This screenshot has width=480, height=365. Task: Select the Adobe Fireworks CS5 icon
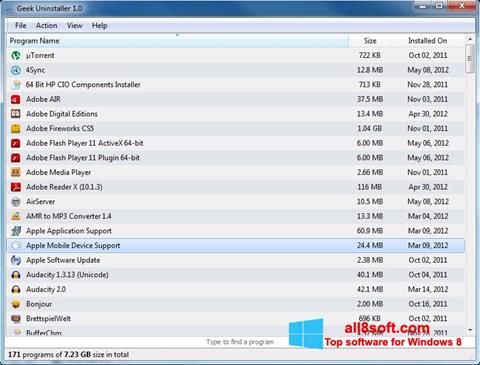point(16,128)
